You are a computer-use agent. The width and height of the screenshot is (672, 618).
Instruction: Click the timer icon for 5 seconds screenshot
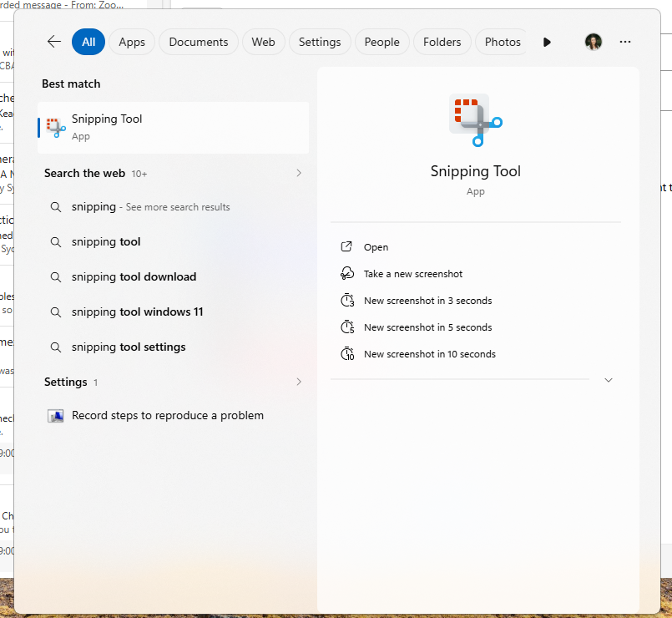(347, 327)
